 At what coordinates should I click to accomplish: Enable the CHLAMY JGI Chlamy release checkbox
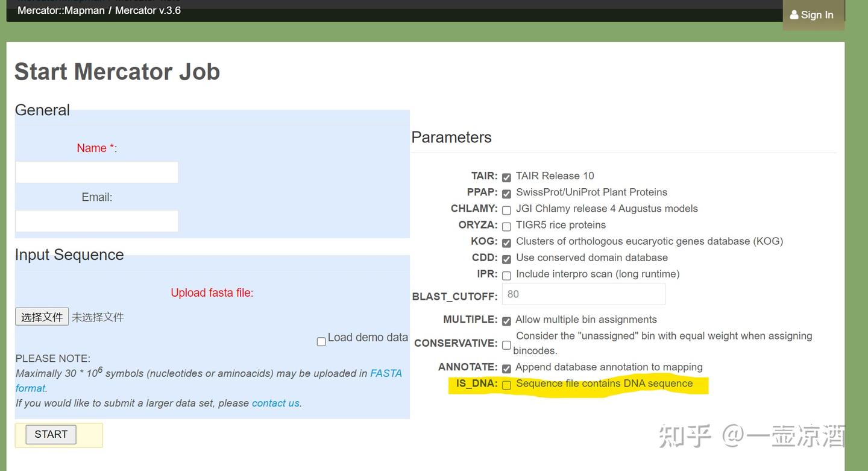click(506, 210)
